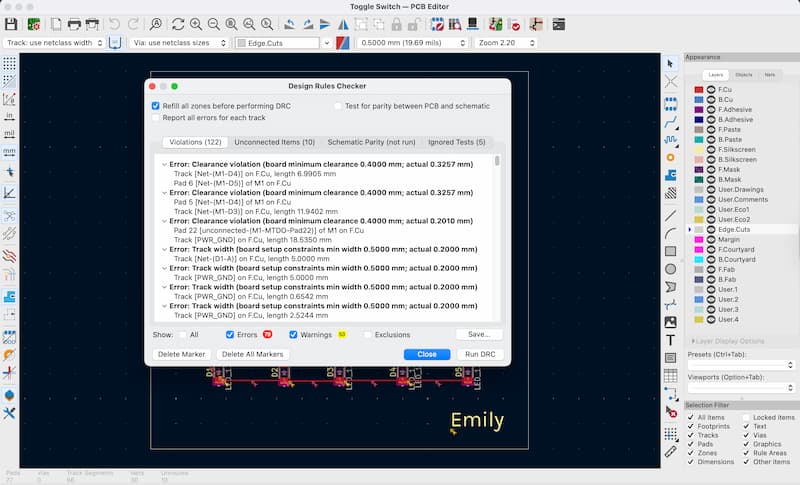This screenshot has width=800, height=485.
Task: Click the Delete All Markers button
Action: pyautogui.click(x=253, y=354)
